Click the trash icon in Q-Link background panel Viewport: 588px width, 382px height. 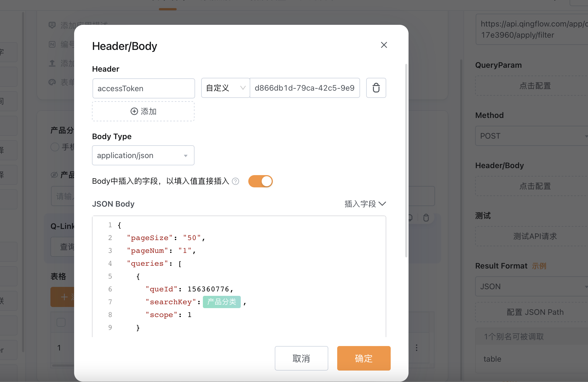426,217
